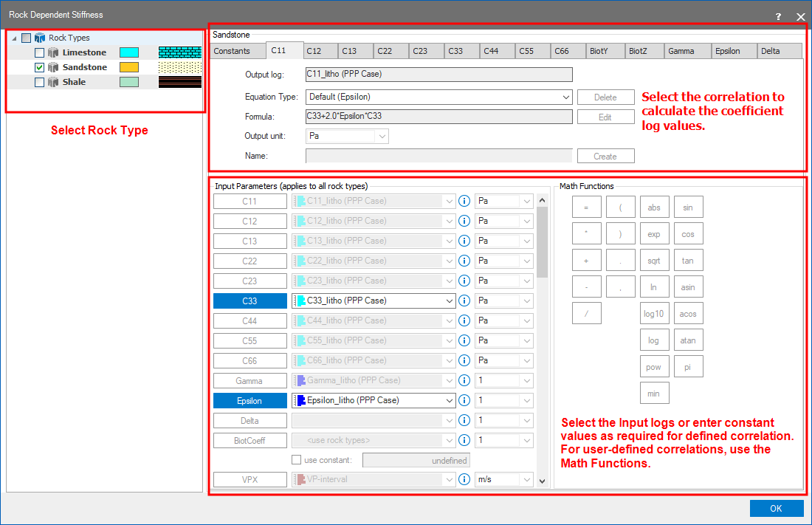Click info icon in the VPX row
Viewport: 812px width, 525px height.
click(464, 480)
